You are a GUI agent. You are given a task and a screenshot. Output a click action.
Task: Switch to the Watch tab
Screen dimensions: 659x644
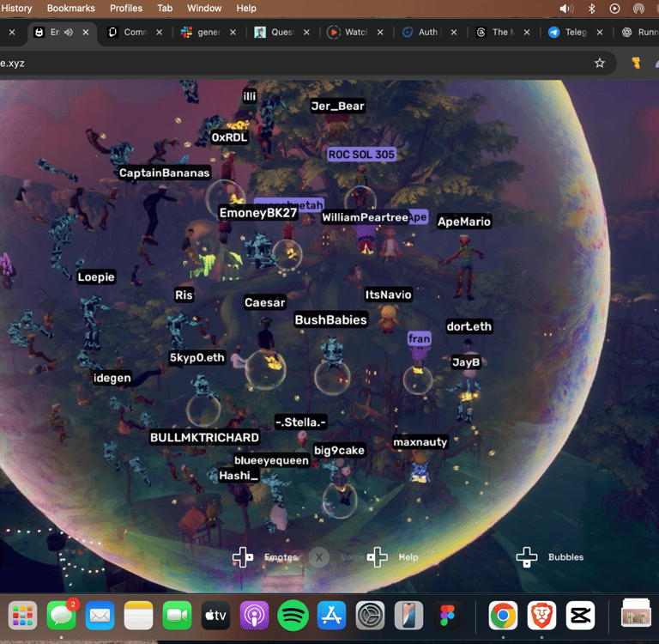(x=349, y=32)
